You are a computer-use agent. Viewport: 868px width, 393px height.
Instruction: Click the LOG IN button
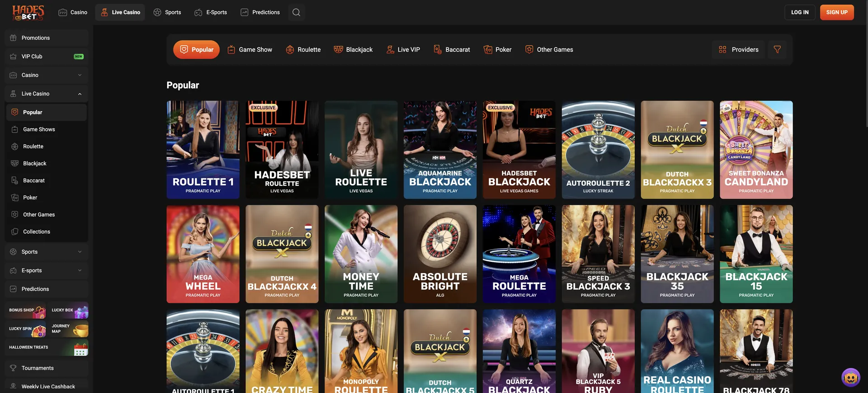coord(800,12)
